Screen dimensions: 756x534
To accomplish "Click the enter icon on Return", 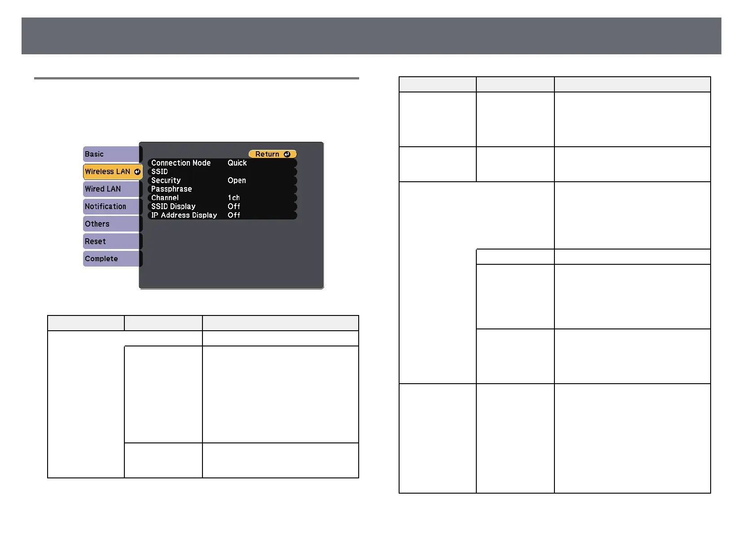I will point(287,154).
